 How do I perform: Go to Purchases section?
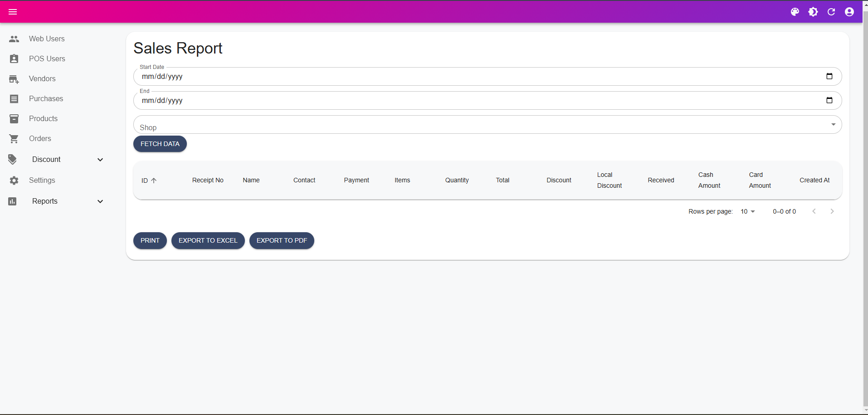tap(46, 99)
